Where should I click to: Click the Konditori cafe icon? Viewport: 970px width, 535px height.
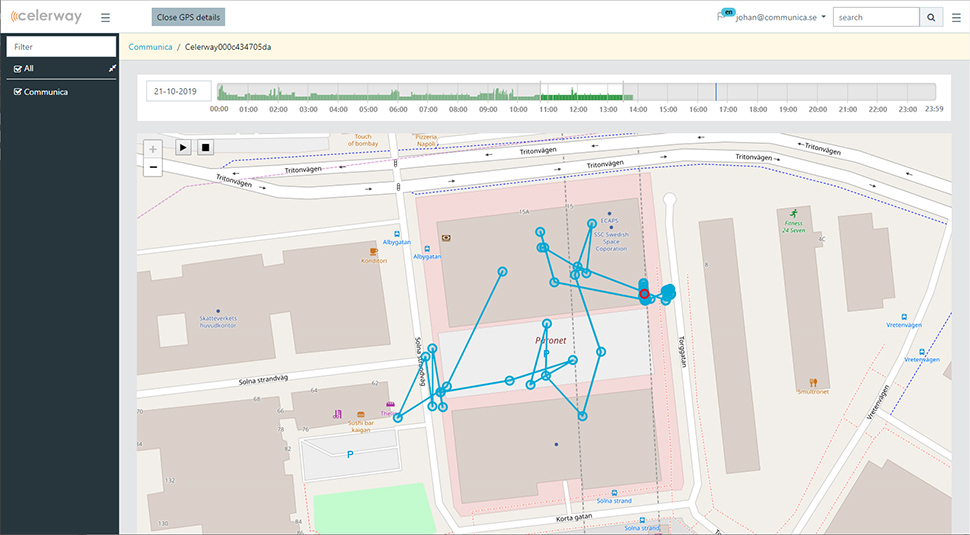[374, 252]
